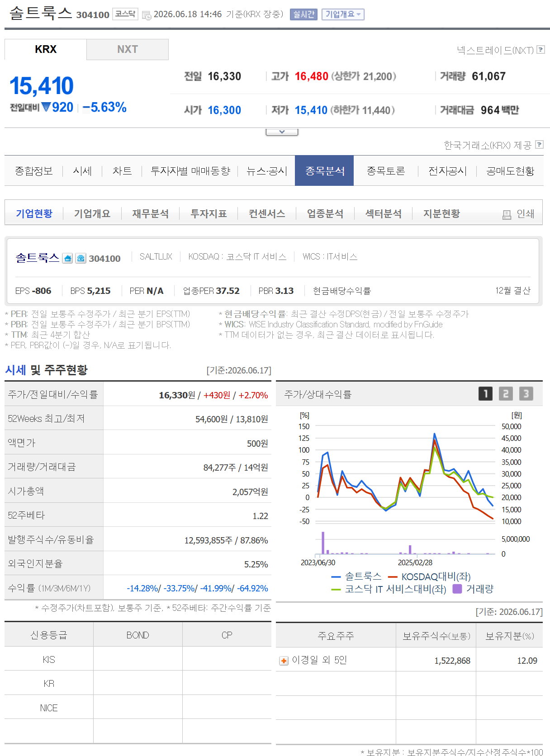Switch to the KRX tab

click(x=46, y=49)
